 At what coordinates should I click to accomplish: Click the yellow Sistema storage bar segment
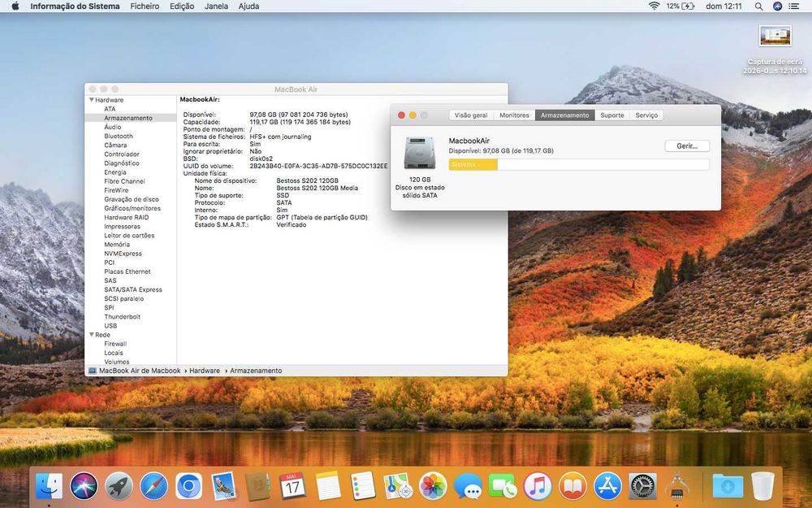click(473, 164)
